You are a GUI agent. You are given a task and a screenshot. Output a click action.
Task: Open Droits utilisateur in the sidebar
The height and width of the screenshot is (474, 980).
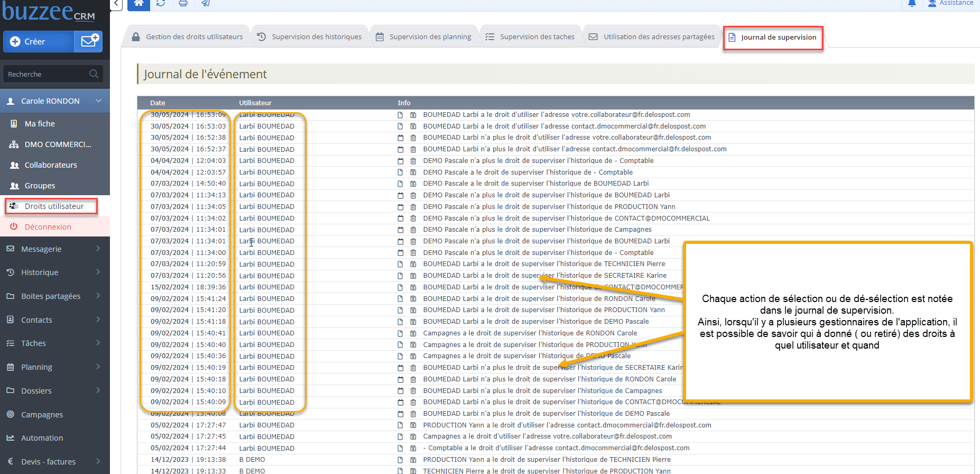coord(54,206)
